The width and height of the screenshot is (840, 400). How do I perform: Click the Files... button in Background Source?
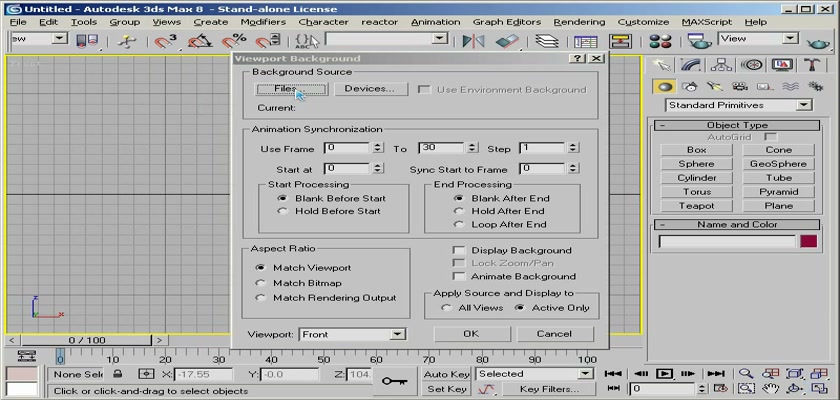pyautogui.click(x=292, y=89)
